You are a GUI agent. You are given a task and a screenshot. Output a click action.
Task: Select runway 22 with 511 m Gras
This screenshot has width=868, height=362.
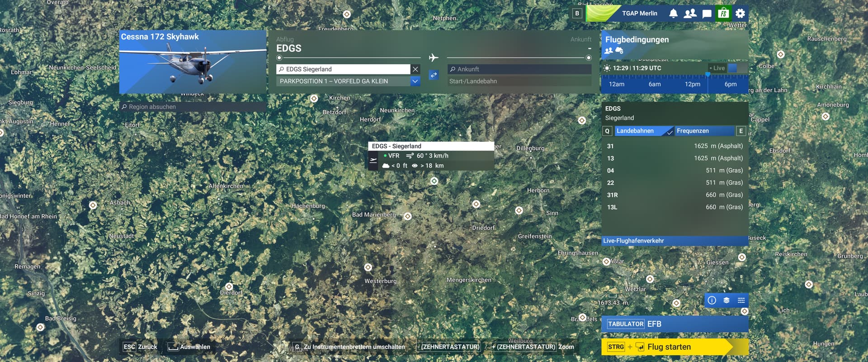675,183
